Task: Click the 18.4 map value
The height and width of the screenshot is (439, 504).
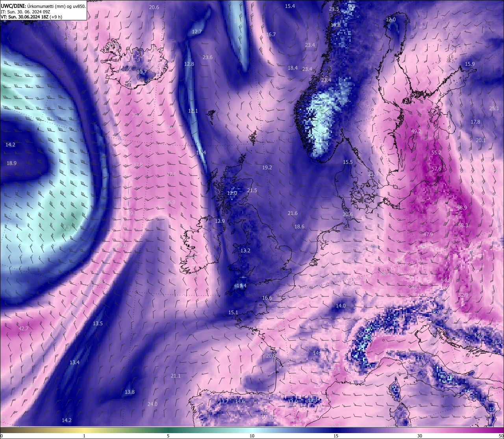Action: [293, 68]
